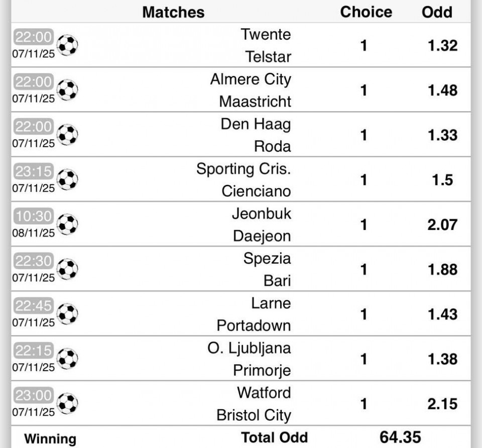The width and height of the screenshot is (482, 448).
Task: Click the Odd column header
Action: (x=437, y=12)
